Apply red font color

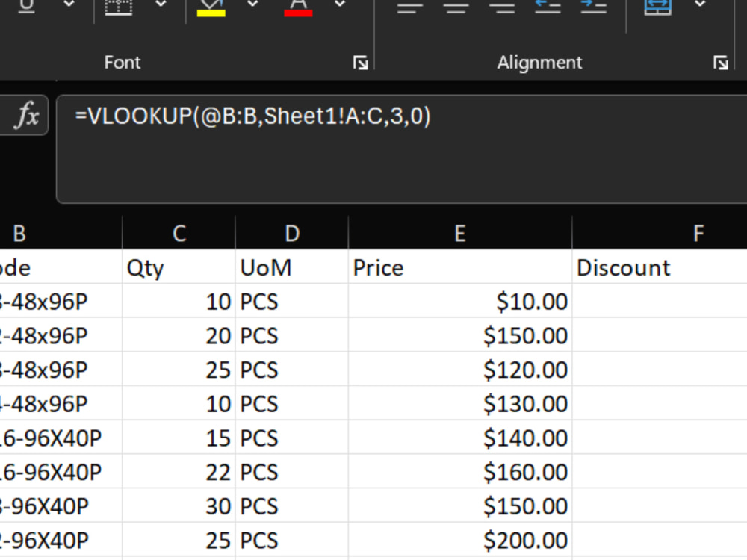pyautogui.click(x=298, y=7)
